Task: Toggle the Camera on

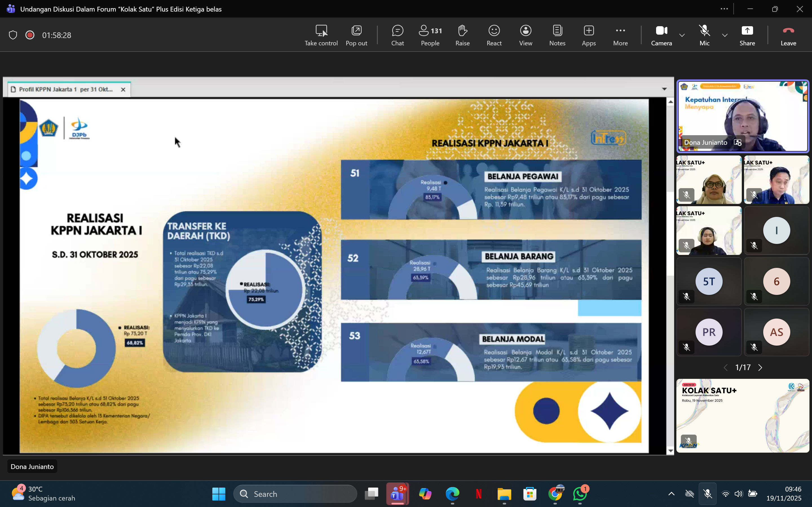Action: (661, 35)
